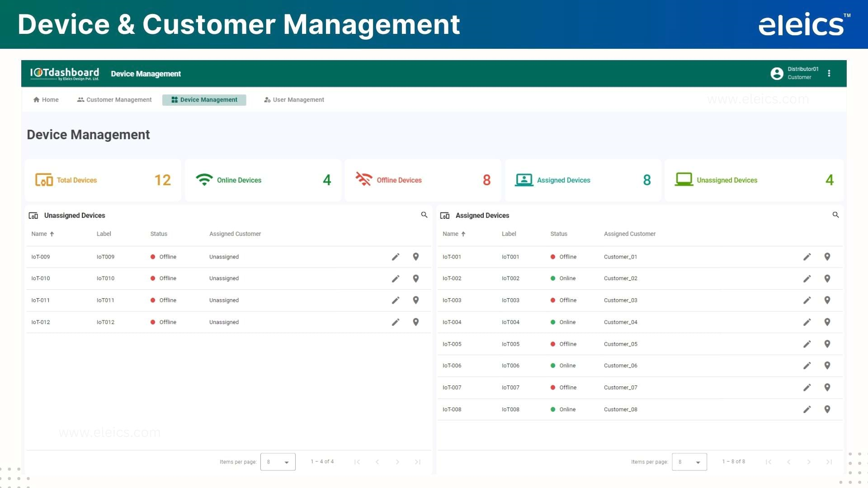The image size is (868, 488).
Task: Click the Assigned Devices summary card
Action: (x=583, y=180)
